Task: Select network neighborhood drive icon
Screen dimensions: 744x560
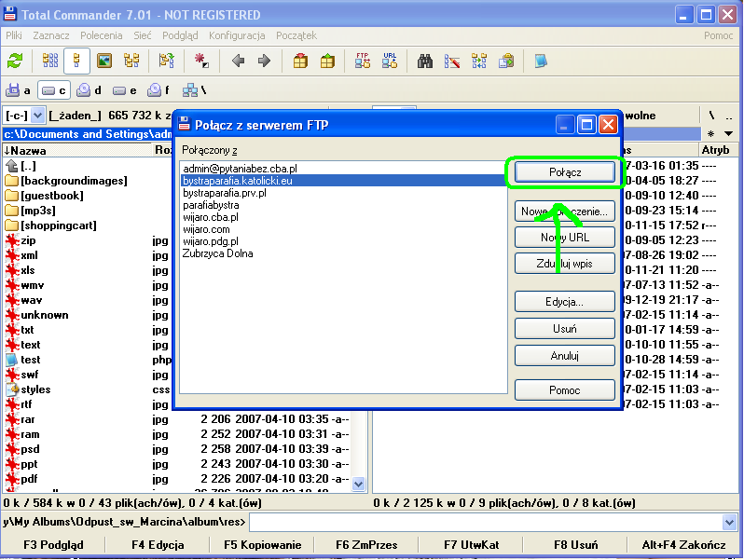Action: click(193, 90)
